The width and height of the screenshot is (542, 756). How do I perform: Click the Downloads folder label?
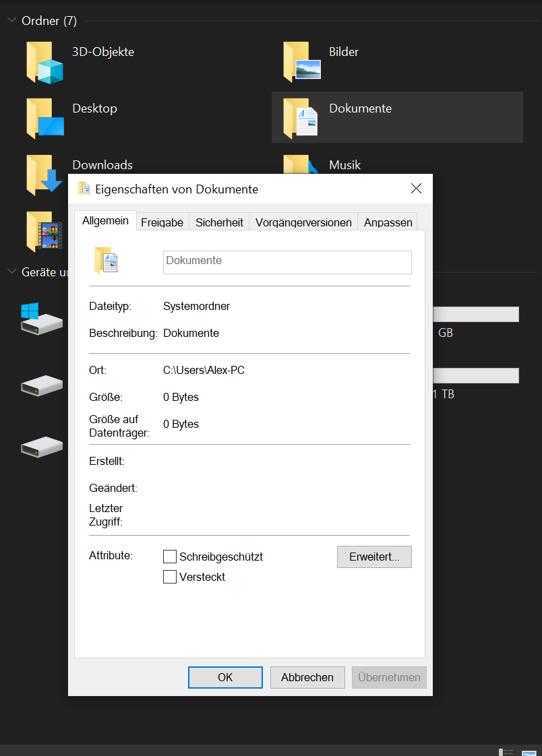tap(102, 165)
